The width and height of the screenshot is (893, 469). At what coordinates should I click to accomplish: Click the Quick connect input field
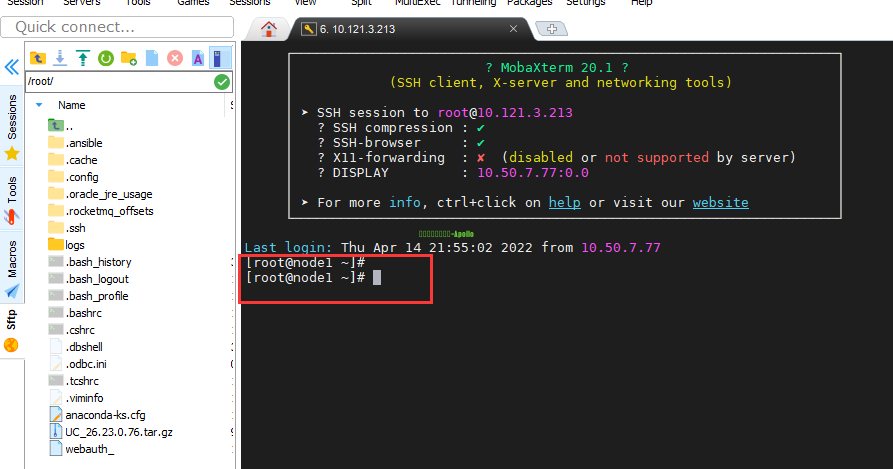(x=120, y=27)
